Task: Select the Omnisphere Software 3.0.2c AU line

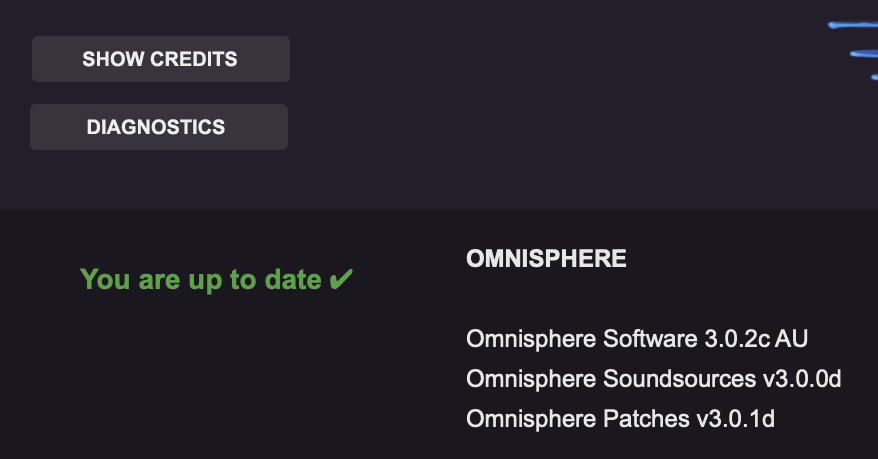Action: pyautogui.click(x=637, y=339)
